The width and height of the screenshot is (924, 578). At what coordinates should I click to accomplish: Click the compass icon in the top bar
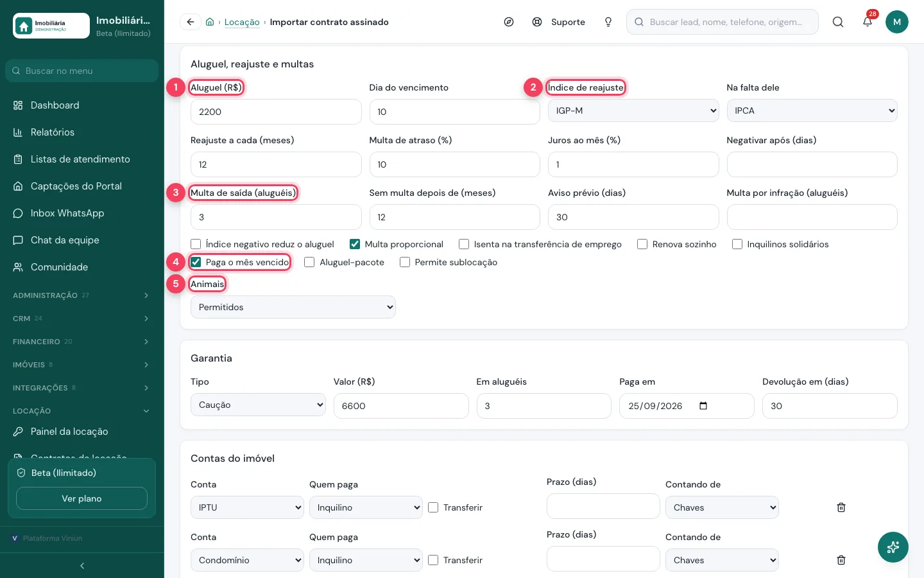click(x=509, y=22)
